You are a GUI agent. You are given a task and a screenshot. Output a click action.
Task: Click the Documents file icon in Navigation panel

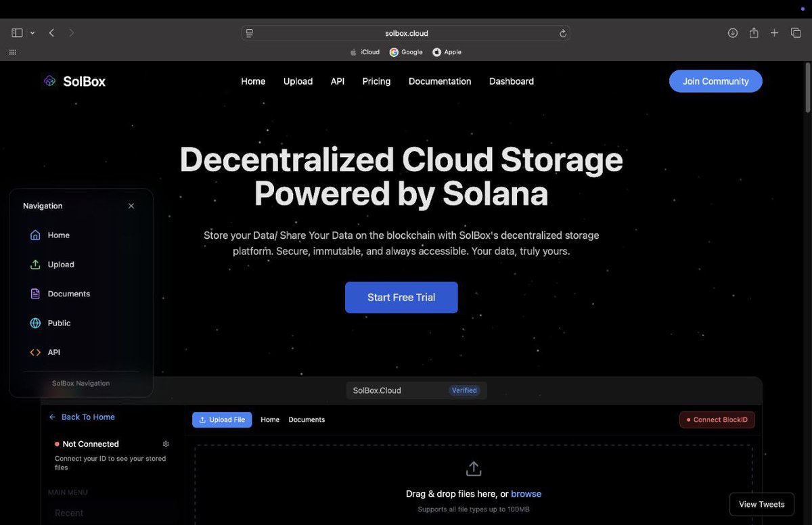(x=35, y=294)
